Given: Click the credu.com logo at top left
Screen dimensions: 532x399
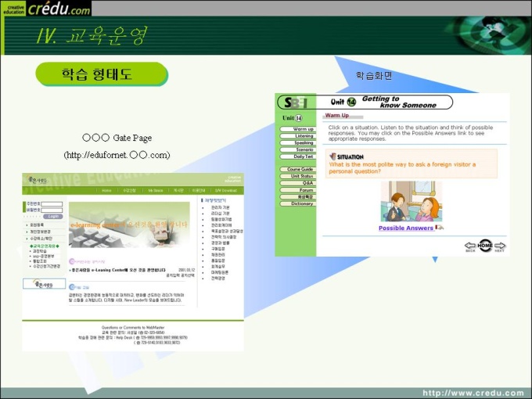Looking at the screenshot, I should [59, 8].
